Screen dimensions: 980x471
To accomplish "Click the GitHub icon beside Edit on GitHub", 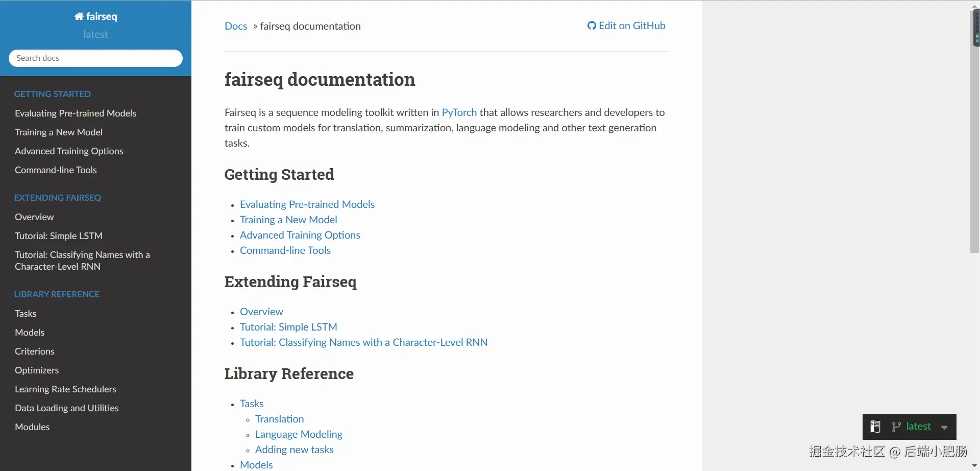I will [x=592, y=26].
